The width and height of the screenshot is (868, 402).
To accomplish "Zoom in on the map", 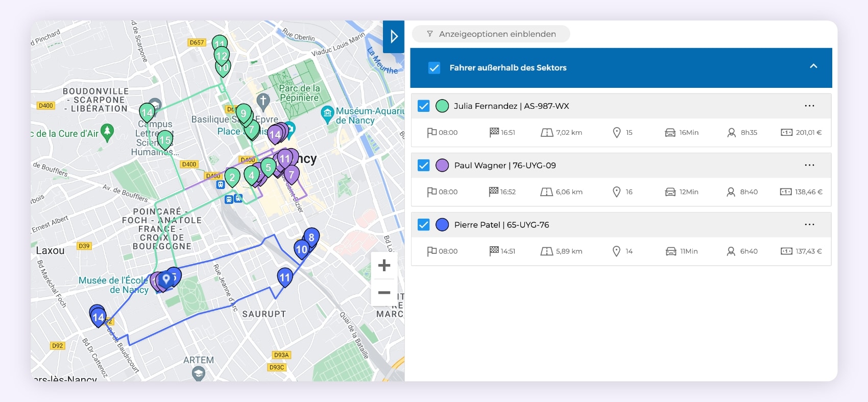I will point(384,266).
